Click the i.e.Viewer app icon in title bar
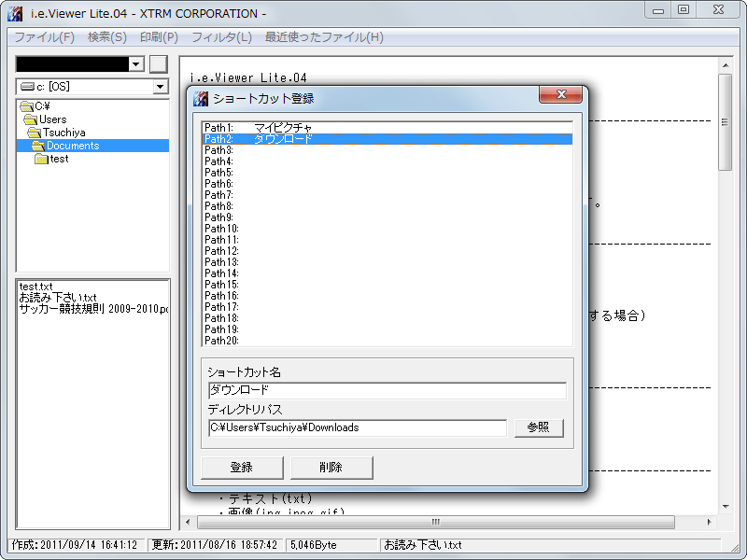The width and height of the screenshot is (747, 560). pyautogui.click(x=15, y=13)
